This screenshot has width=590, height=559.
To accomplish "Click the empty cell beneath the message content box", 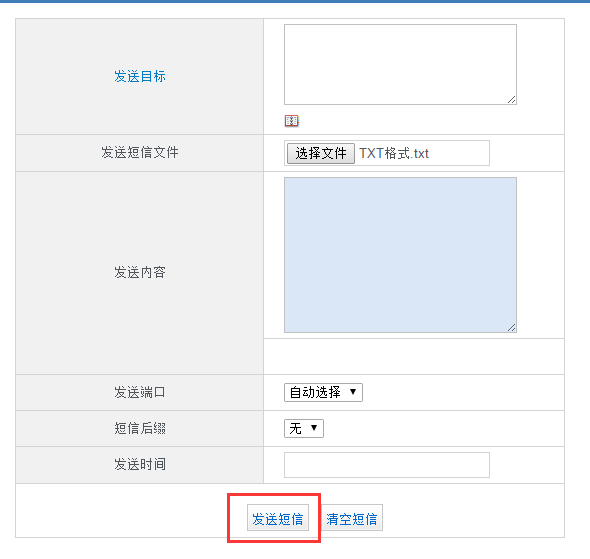I will pos(414,356).
